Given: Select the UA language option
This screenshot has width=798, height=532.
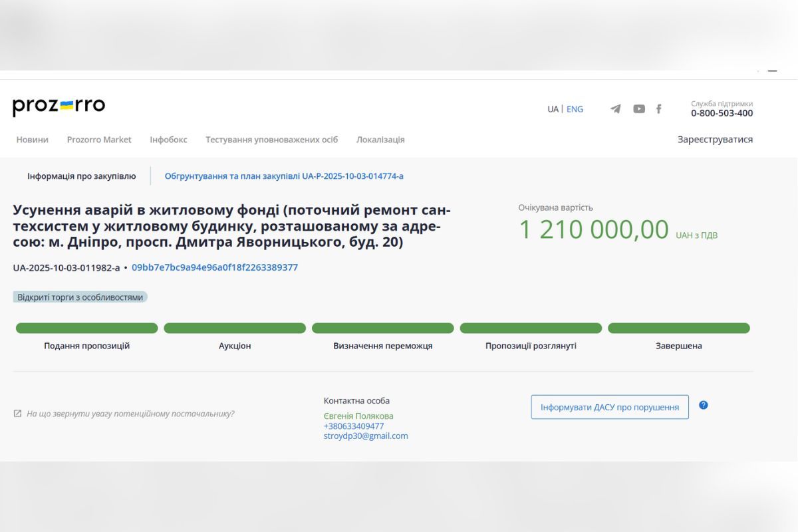Looking at the screenshot, I should 553,108.
